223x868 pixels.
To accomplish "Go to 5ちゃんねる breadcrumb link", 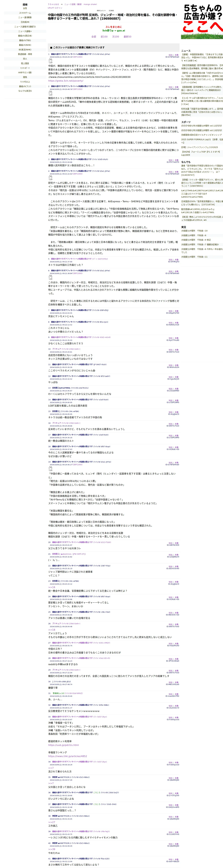I will [x=53, y=4].
